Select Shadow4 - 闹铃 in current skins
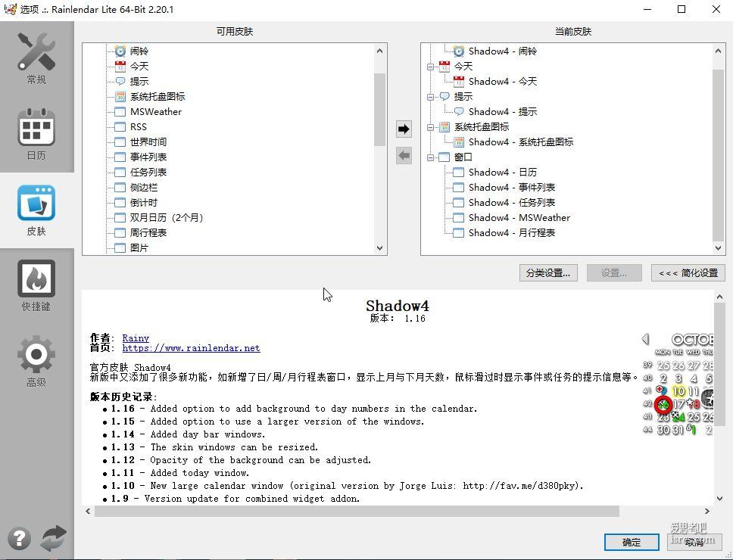The width and height of the screenshot is (733, 560). [503, 51]
